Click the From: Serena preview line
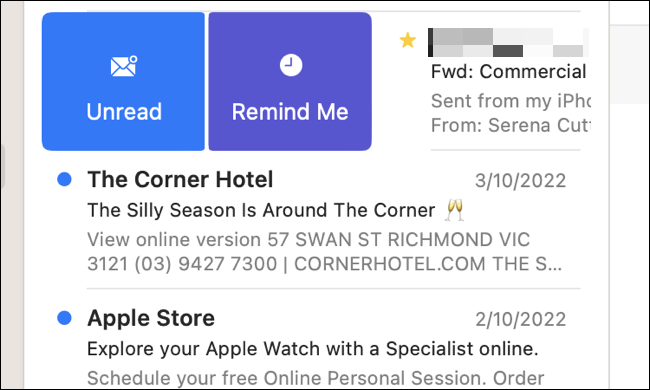650x390 pixels. tap(510, 126)
